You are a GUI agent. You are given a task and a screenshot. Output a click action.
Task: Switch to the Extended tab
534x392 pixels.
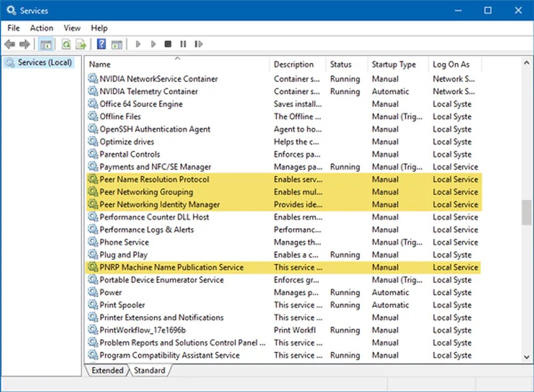click(x=107, y=370)
